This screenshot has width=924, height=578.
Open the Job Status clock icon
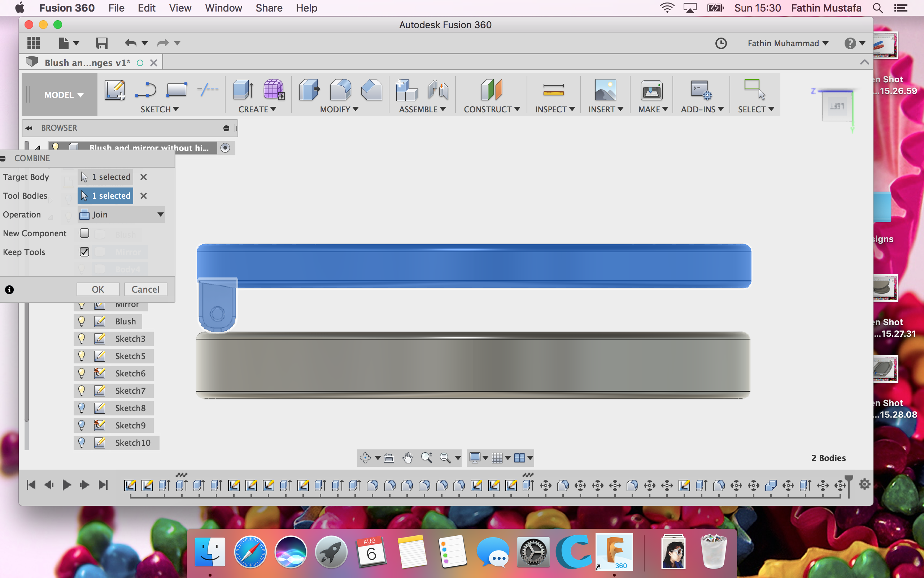(x=721, y=43)
